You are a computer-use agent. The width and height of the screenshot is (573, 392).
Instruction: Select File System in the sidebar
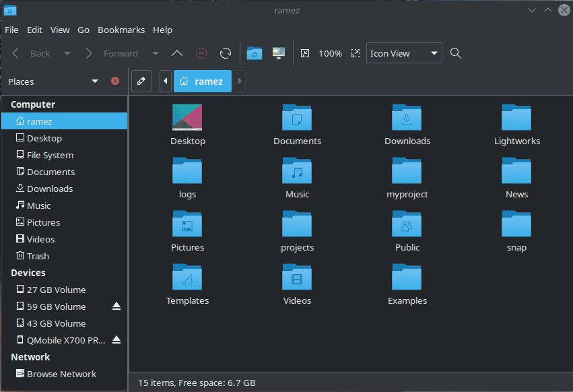click(65, 155)
